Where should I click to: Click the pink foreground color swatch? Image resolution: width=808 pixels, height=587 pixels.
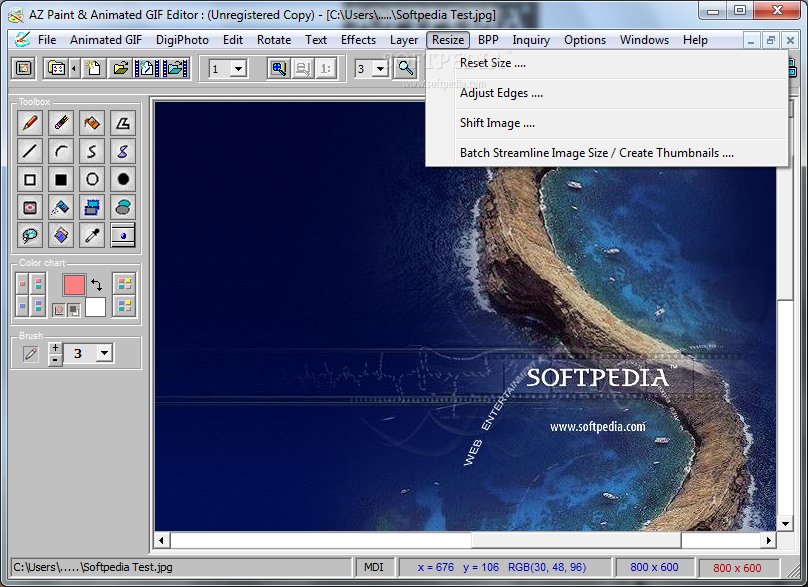click(x=74, y=284)
